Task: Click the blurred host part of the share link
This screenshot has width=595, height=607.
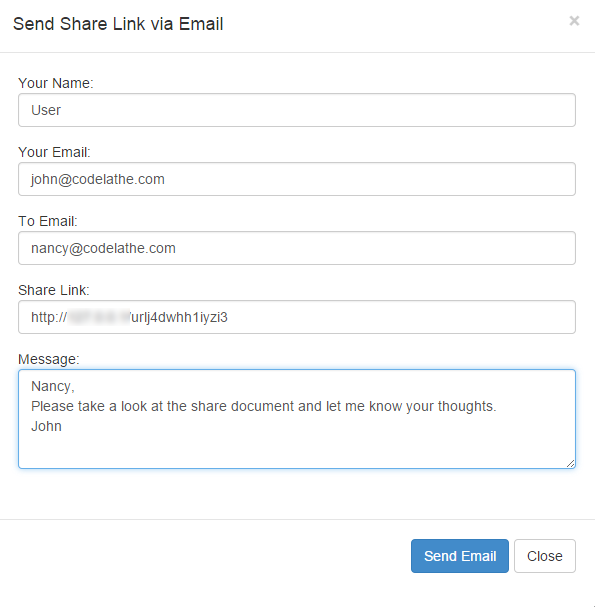Action: tap(99, 317)
